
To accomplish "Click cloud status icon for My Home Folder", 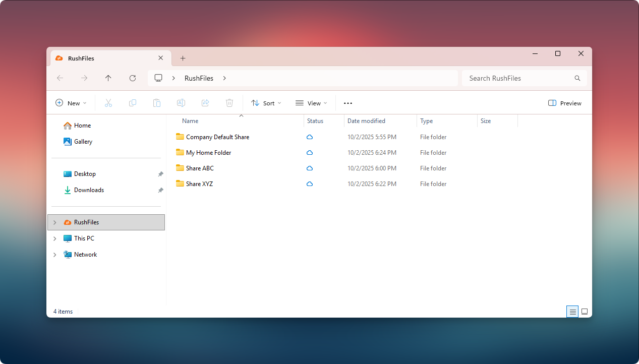I will pyautogui.click(x=310, y=153).
